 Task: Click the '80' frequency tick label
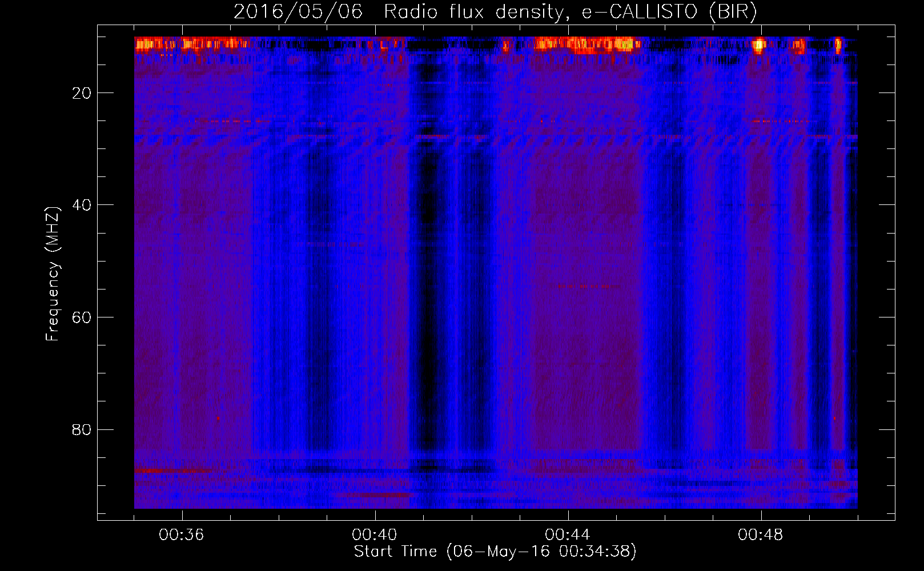point(82,429)
